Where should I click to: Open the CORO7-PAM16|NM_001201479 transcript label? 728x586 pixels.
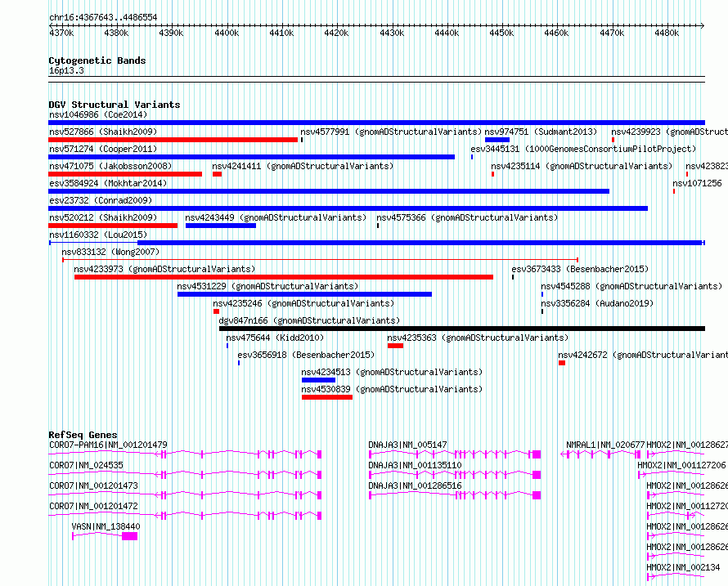[108, 445]
